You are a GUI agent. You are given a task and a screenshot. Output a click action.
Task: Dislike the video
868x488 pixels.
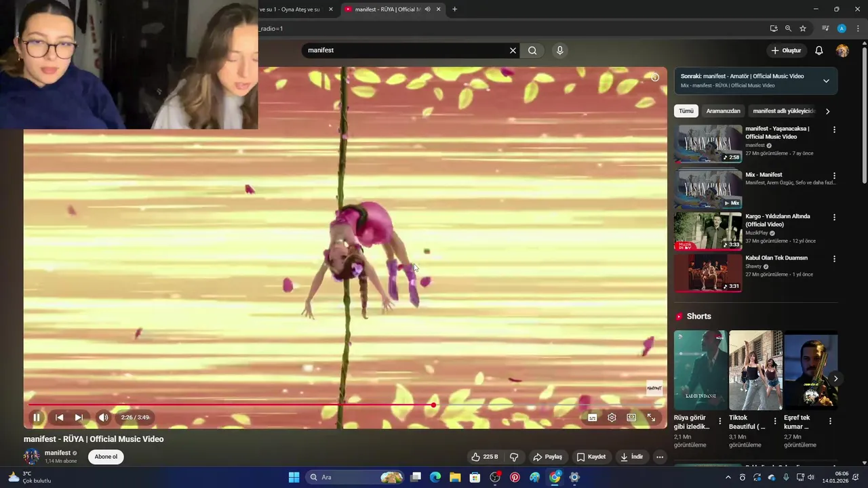tap(514, 457)
